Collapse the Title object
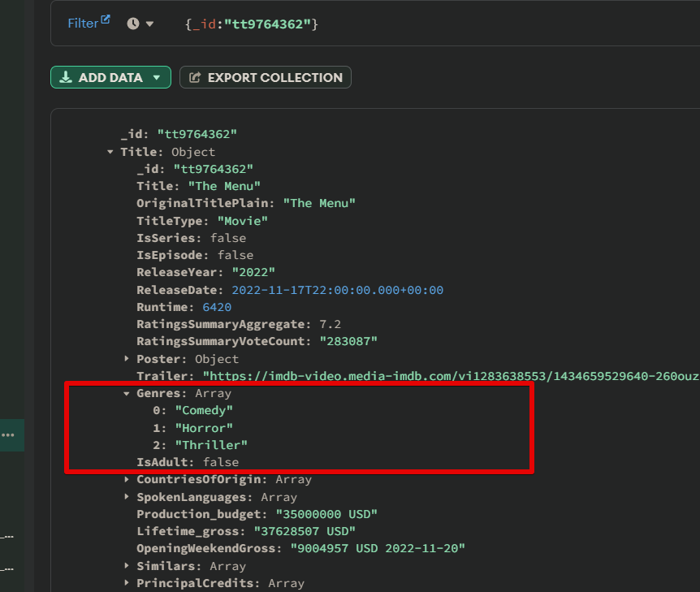700x592 pixels. (x=110, y=152)
